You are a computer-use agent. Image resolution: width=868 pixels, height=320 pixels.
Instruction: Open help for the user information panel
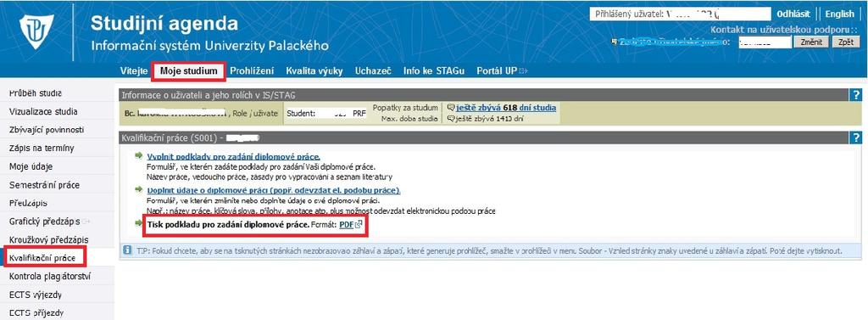[855, 95]
